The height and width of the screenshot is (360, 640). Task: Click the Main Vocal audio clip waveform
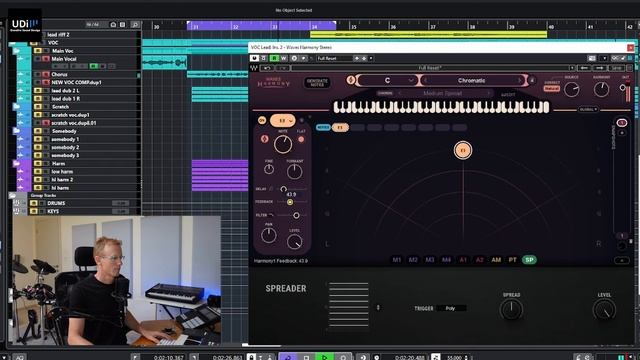point(164,63)
